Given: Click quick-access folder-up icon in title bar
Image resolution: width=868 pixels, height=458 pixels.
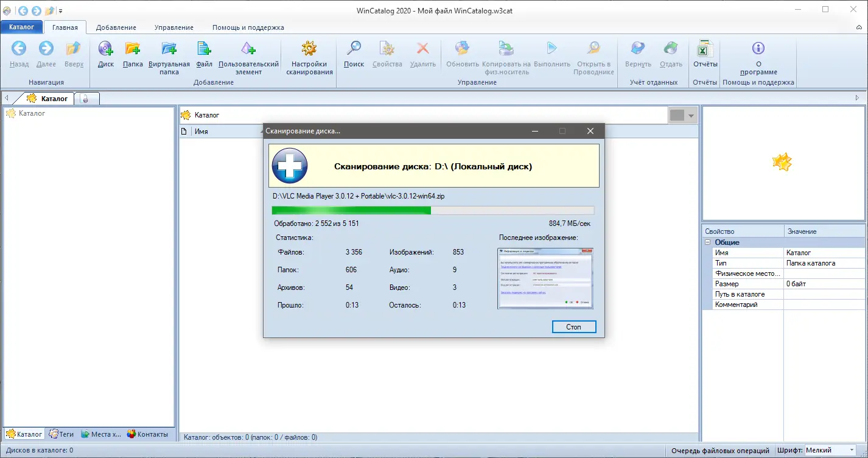Looking at the screenshot, I should (x=49, y=10).
